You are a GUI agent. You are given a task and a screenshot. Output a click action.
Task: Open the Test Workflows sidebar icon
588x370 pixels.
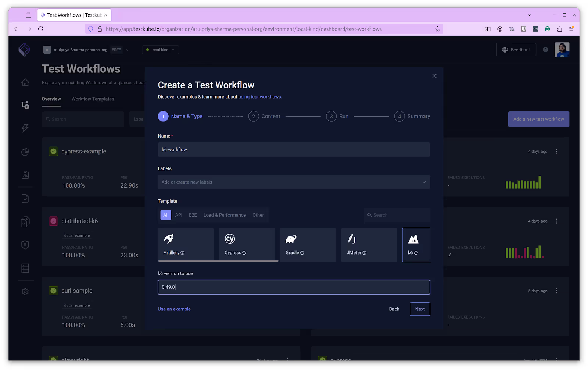pyautogui.click(x=25, y=105)
